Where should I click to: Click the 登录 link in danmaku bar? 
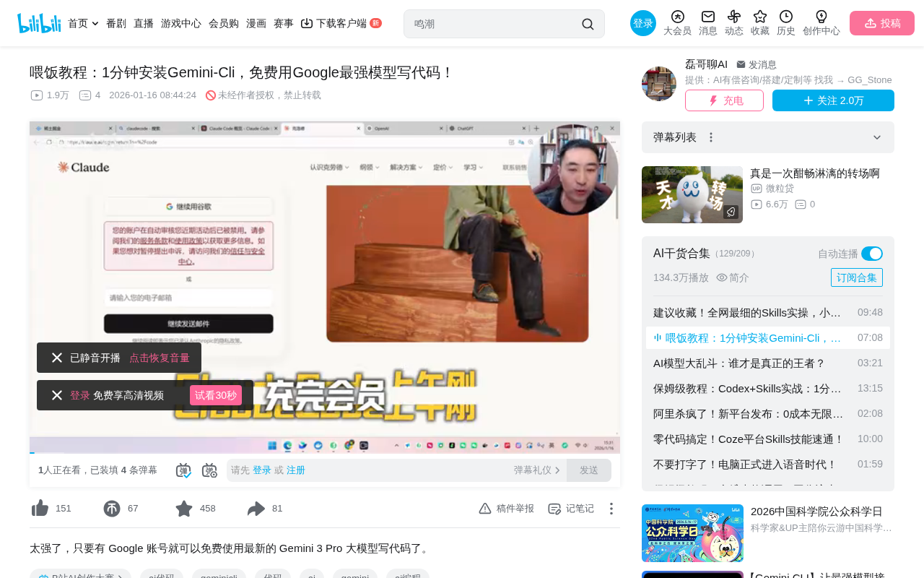coord(262,470)
